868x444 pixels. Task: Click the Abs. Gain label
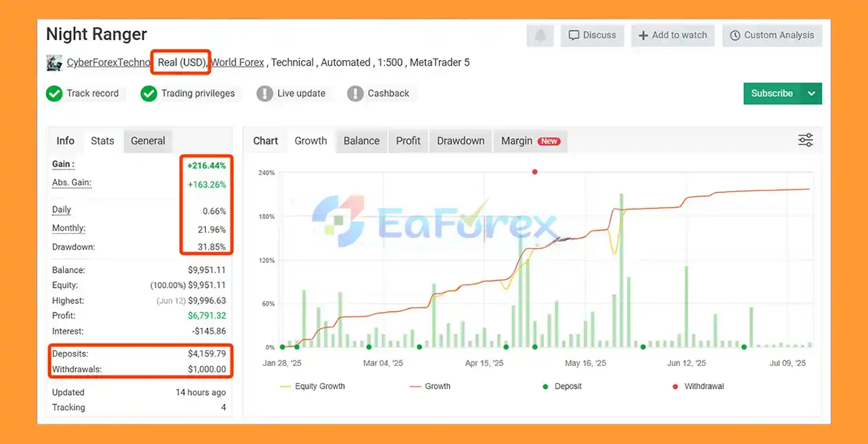click(x=71, y=183)
